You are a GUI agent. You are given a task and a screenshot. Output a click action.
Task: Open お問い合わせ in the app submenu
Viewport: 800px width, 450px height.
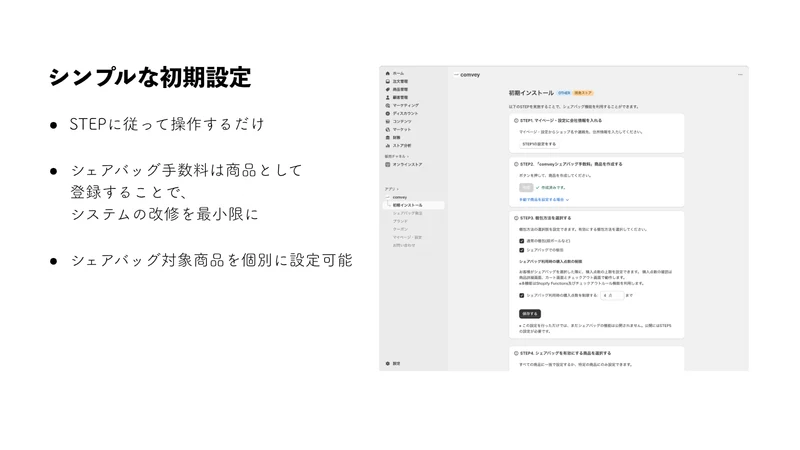pyautogui.click(x=404, y=245)
